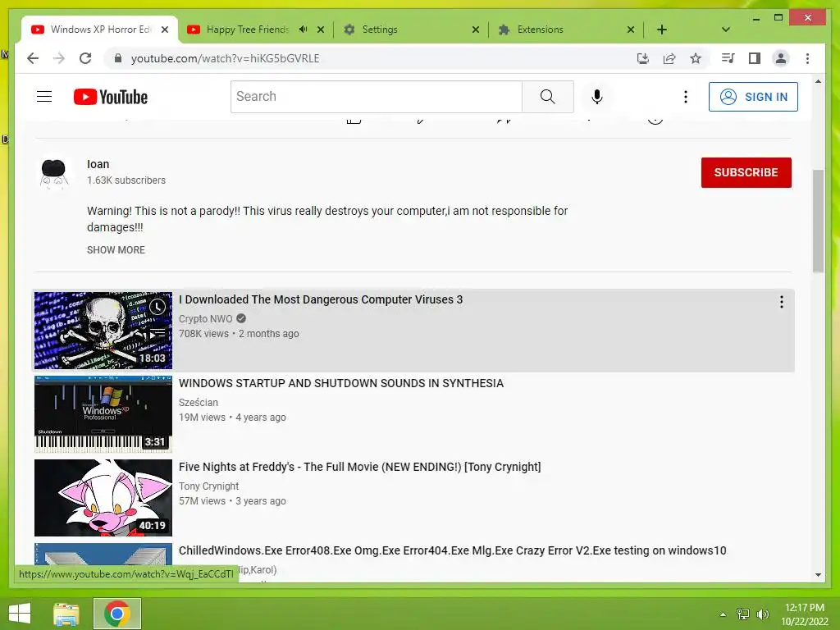Click the search magnifier button

pyautogui.click(x=547, y=97)
